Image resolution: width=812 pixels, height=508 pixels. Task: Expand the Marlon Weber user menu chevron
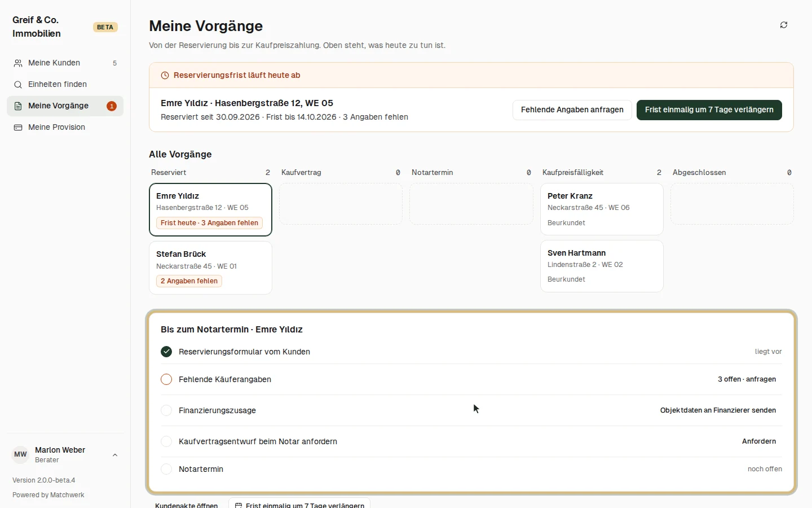115,455
